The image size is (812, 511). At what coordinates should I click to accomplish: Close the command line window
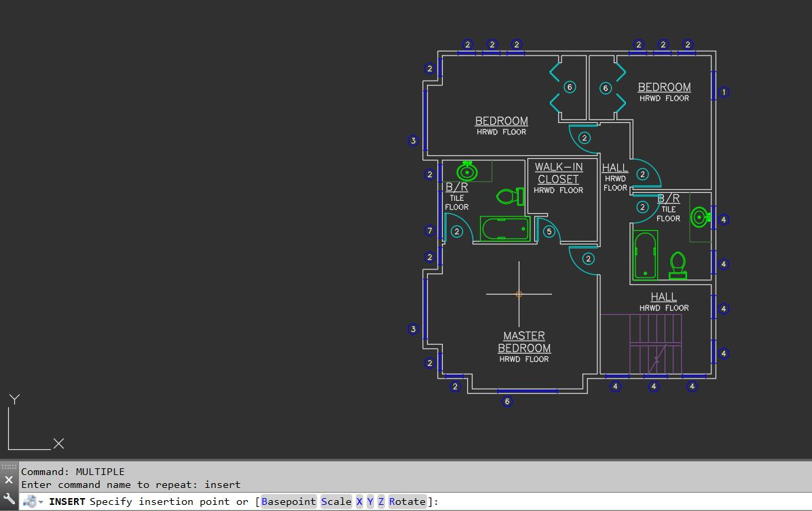(9, 480)
